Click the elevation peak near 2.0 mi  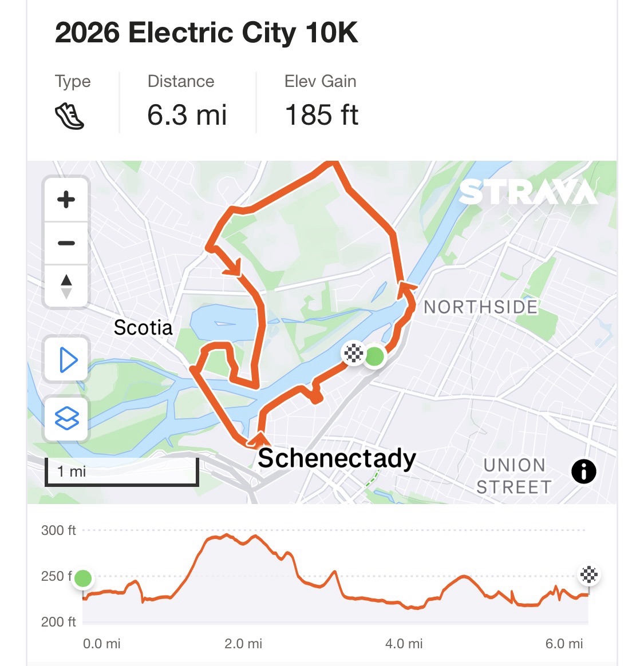(227, 536)
